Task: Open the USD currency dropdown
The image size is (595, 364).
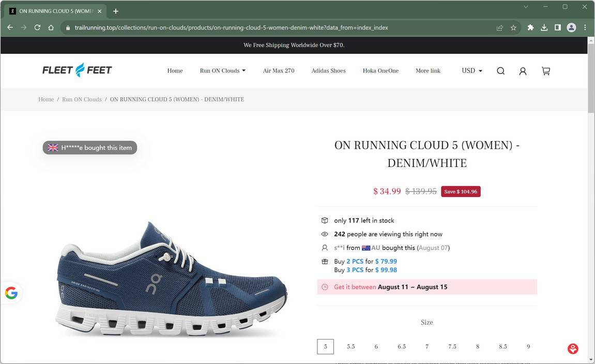Action: click(472, 71)
